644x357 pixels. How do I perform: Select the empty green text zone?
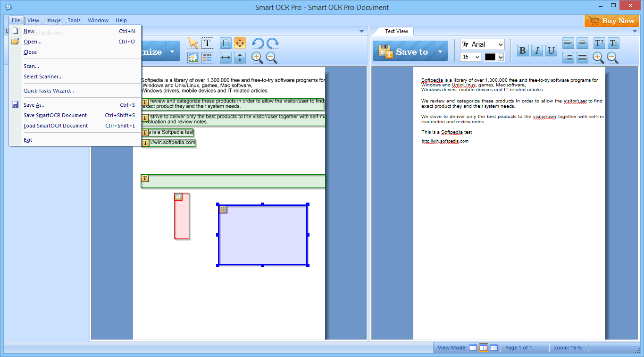[233, 181]
